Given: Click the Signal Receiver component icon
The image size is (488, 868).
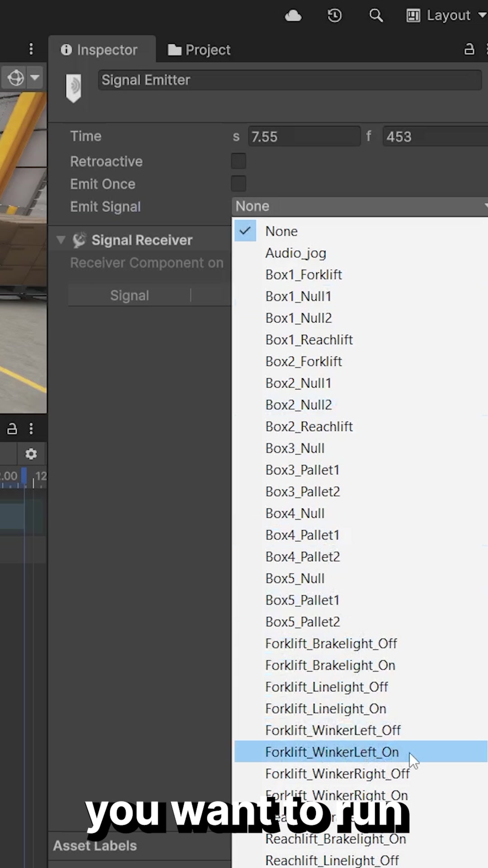Looking at the screenshot, I should pos(80,240).
